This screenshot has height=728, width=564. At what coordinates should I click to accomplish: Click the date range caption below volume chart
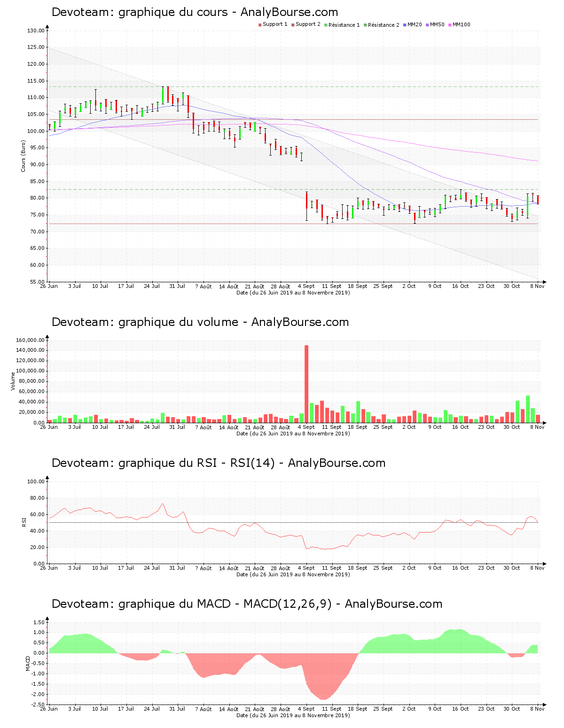tap(293, 434)
